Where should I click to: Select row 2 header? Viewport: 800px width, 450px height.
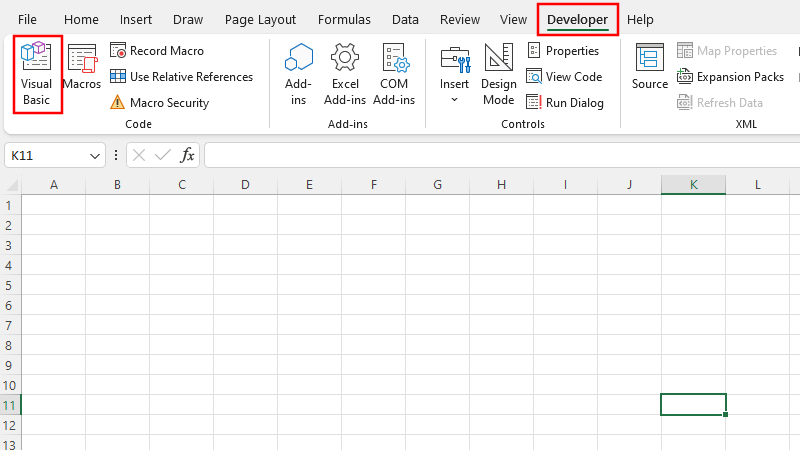[x=10, y=225]
